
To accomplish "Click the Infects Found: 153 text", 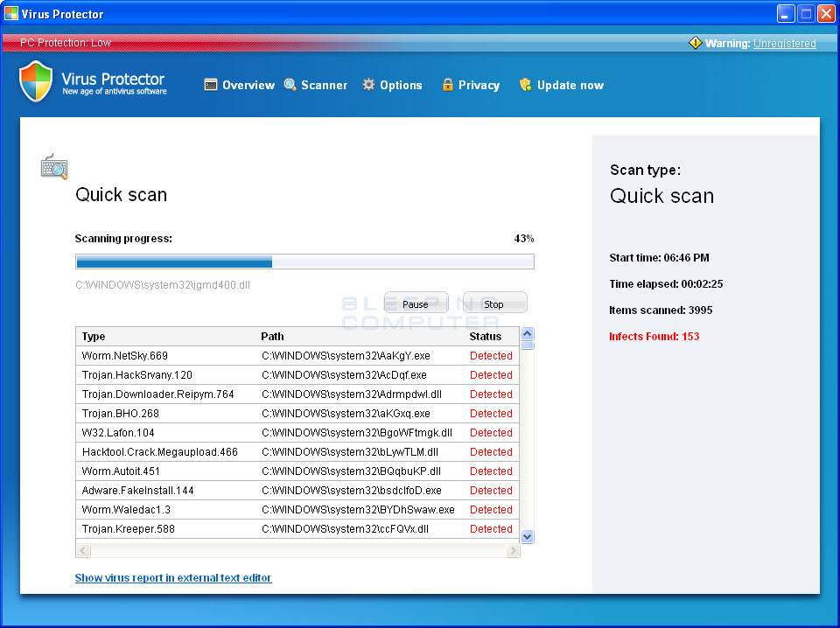I will coord(654,336).
